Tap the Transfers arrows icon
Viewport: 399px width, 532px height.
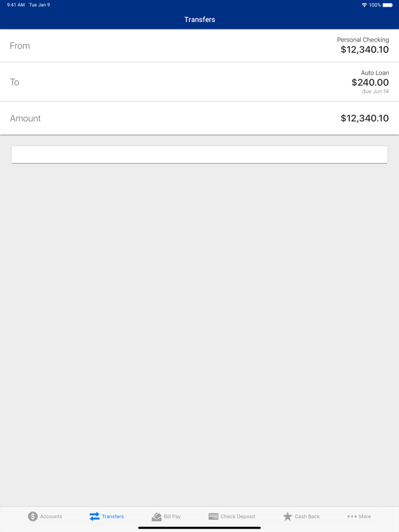[95, 517]
